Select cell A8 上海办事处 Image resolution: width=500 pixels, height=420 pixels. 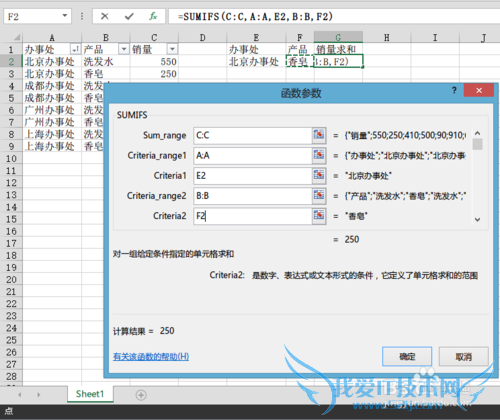point(52,134)
